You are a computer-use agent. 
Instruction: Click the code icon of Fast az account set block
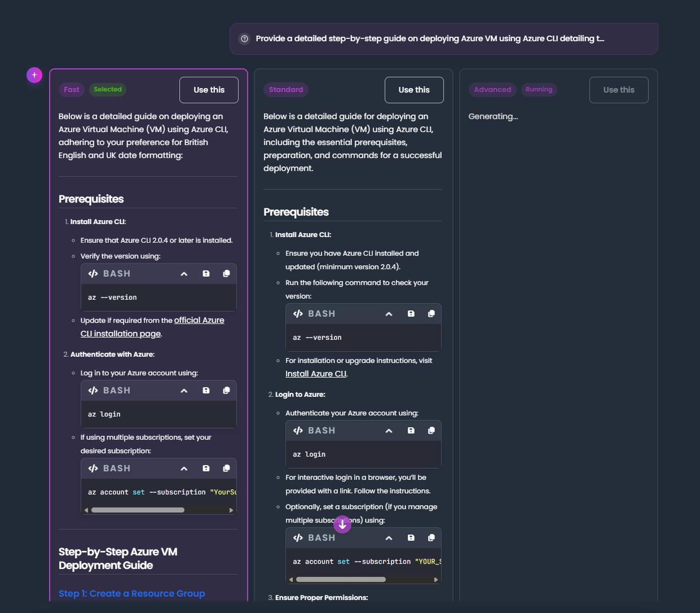(93, 468)
